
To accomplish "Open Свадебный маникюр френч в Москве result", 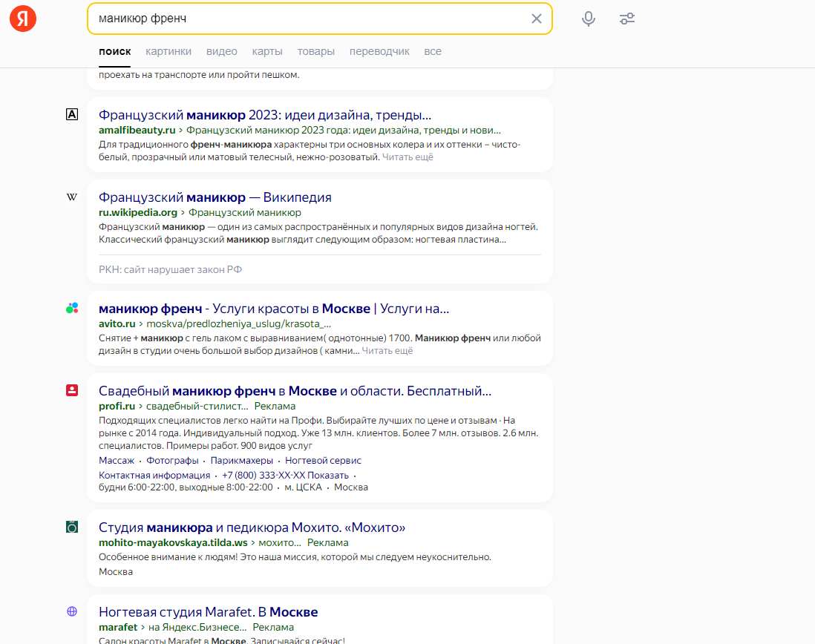I will 295,391.
